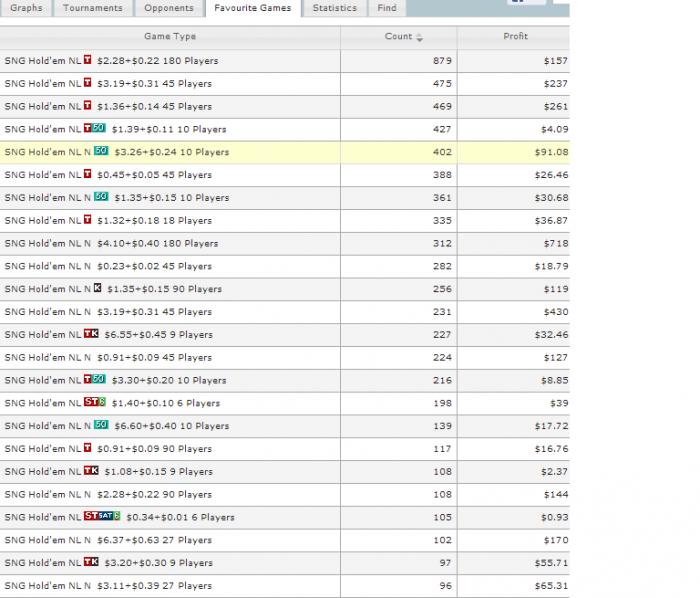The image size is (700, 598).
Task: Click the Count column header label
Action: [x=398, y=37]
